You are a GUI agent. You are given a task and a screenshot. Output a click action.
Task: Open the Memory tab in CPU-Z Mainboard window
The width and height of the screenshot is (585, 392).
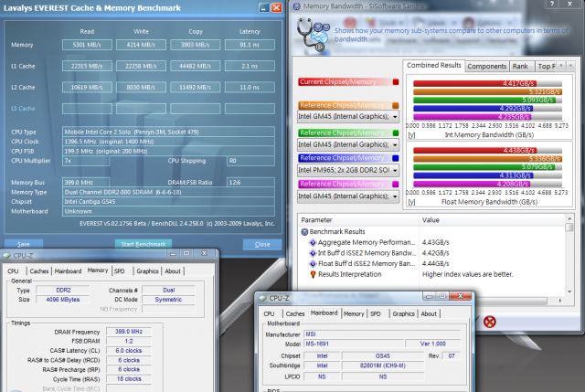click(x=354, y=314)
